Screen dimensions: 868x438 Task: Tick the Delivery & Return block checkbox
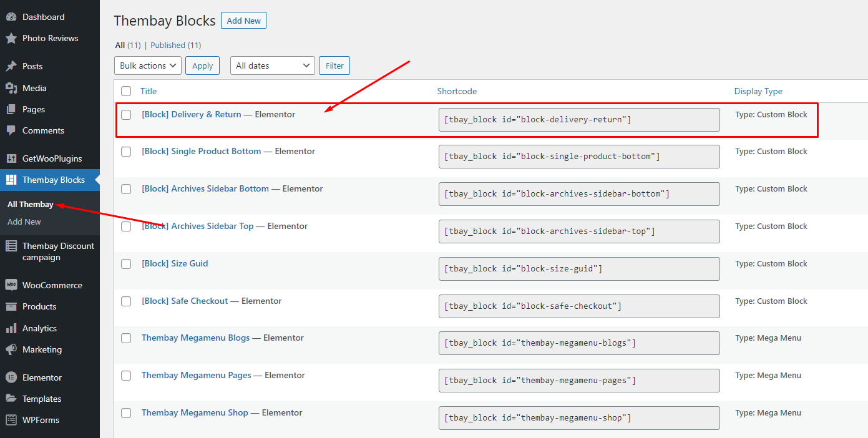[x=126, y=115]
